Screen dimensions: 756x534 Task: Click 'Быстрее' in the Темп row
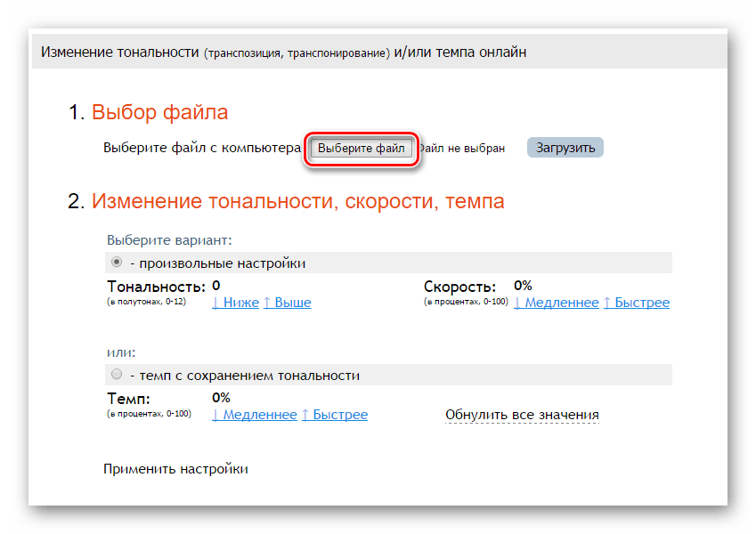coord(334,415)
